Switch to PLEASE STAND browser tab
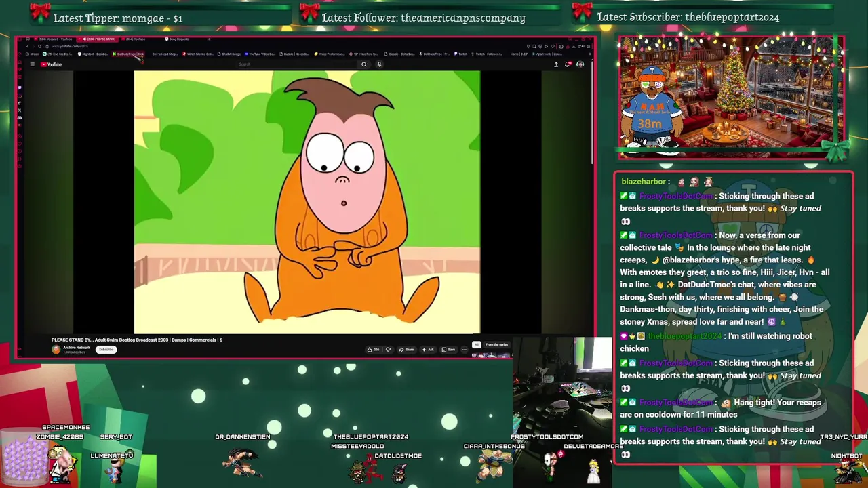 (x=98, y=39)
